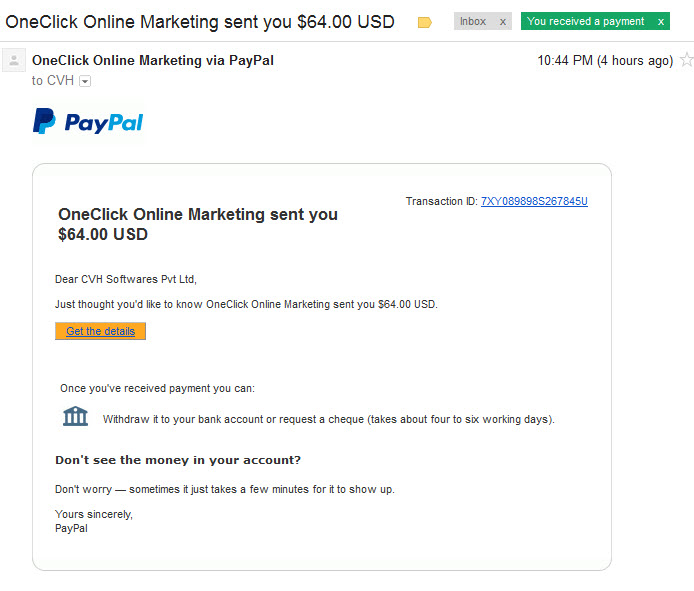Screen dimensions: 694x591
Task: Click the yellow importance marker tag icon
Action: 424,22
